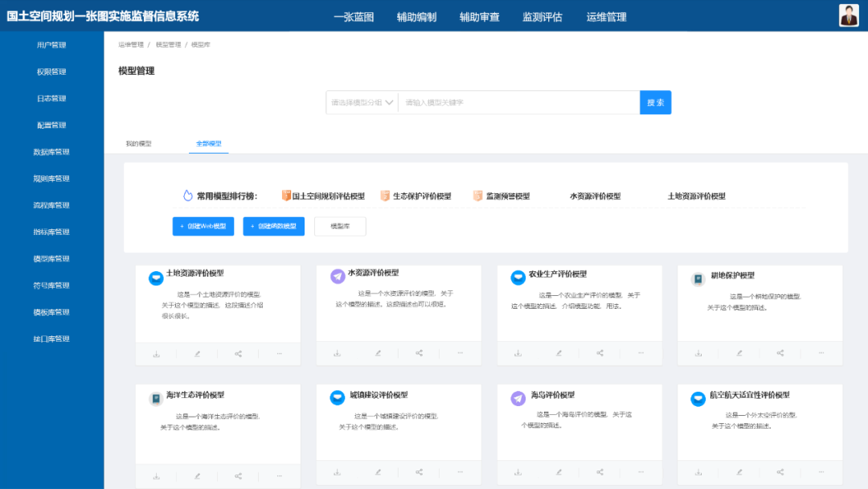Open 指标库管理 in sidebar

tap(51, 232)
